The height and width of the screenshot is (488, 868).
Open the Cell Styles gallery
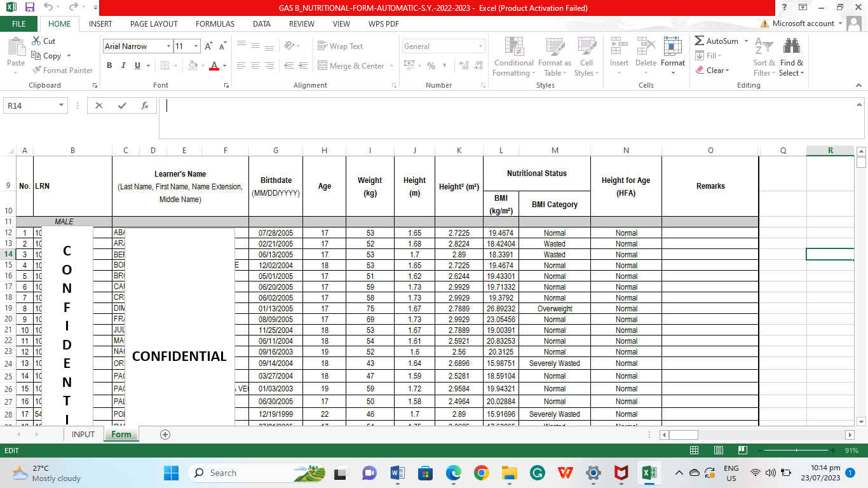pyautogui.click(x=586, y=57)
